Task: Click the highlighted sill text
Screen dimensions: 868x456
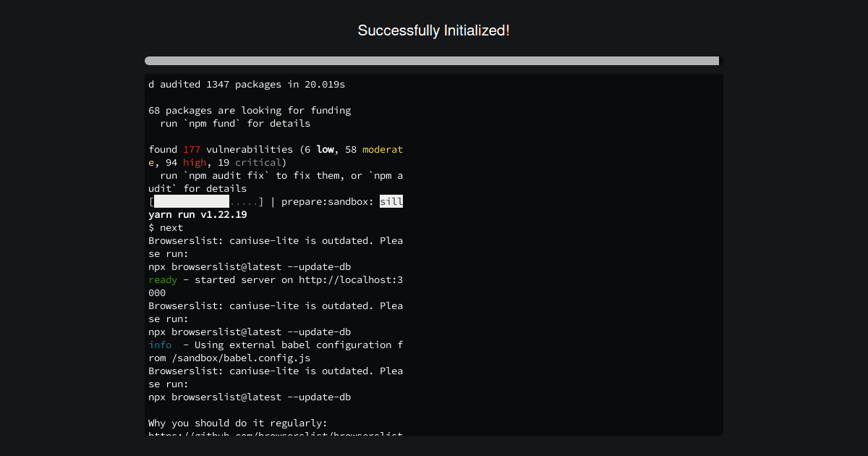Action: [x=391, y=201]
